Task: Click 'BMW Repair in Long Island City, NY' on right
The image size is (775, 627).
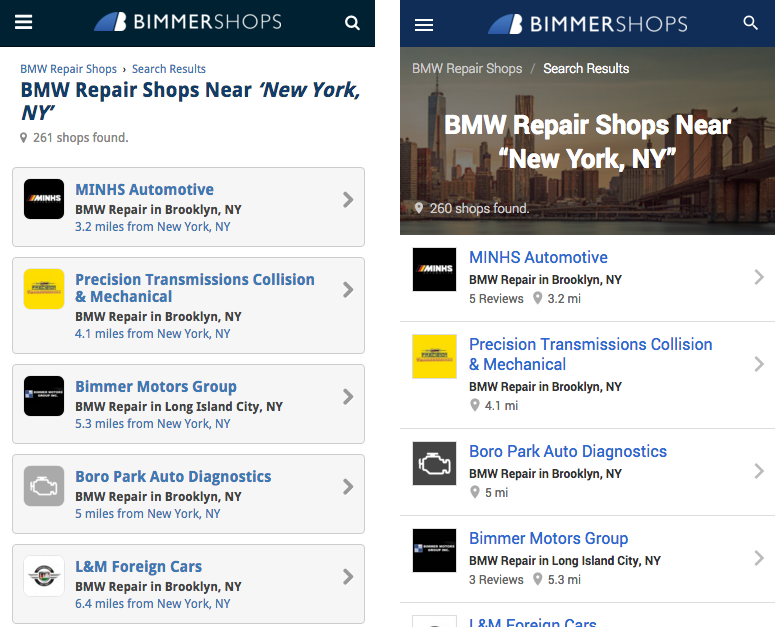Action: click(565, 561)
